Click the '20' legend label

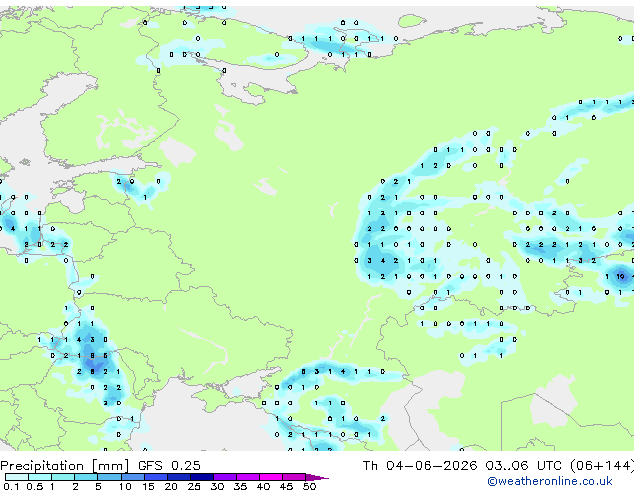(x=171, y=486)
